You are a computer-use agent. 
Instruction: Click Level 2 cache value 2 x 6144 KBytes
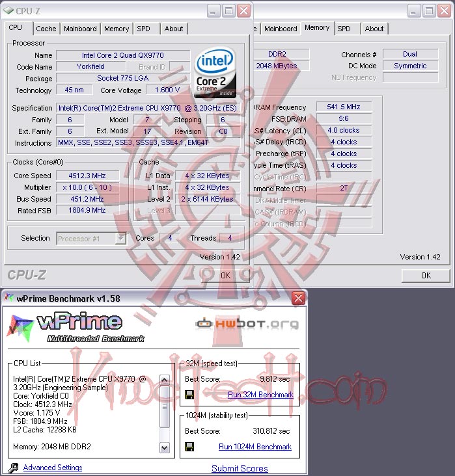pyautogui.click(x=207, y=199)
